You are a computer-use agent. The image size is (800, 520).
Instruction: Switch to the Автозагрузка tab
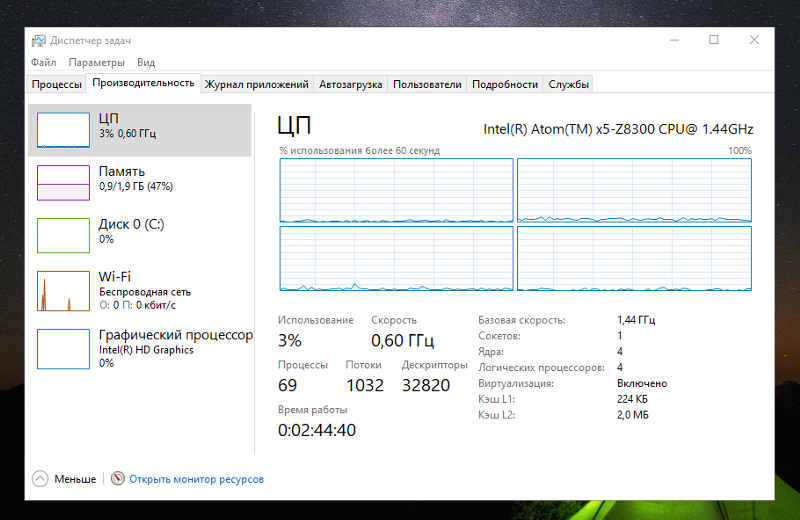point(351,84)
